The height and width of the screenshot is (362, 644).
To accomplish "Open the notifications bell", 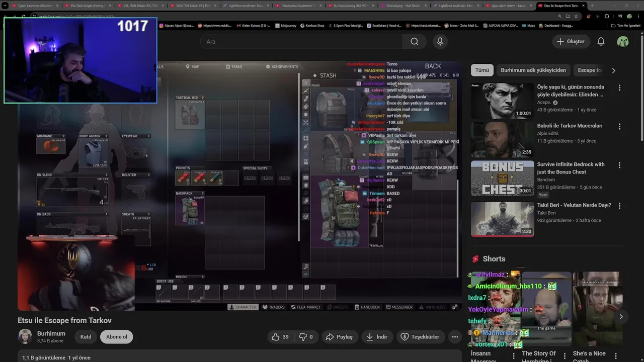I will point(601,42).
